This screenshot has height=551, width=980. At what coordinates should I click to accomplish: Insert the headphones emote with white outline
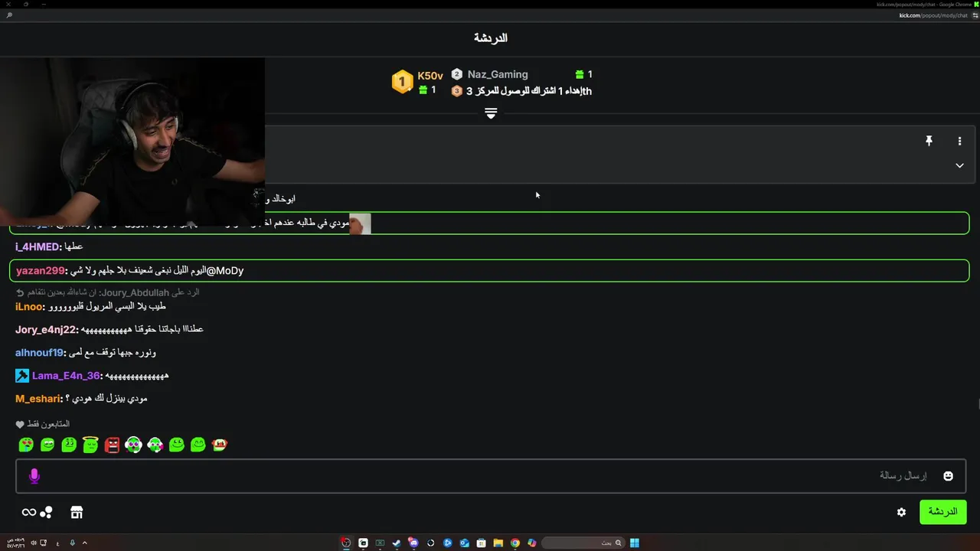[x=133, y=445]
